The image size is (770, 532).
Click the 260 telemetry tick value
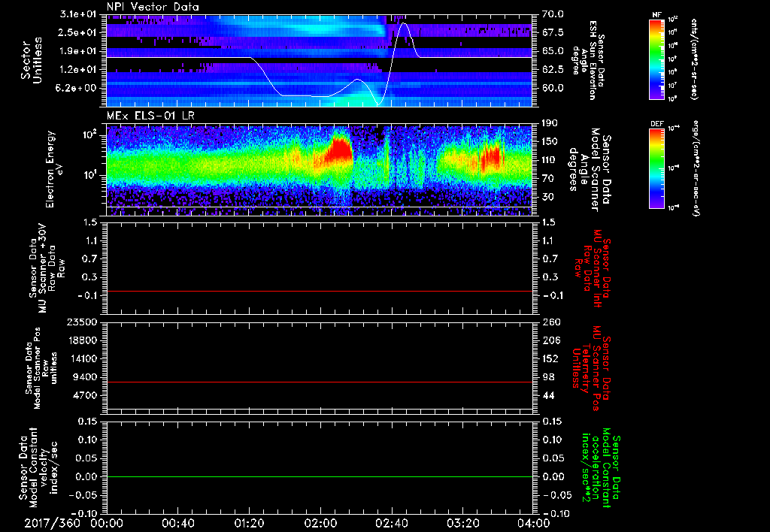pos(550,322)
